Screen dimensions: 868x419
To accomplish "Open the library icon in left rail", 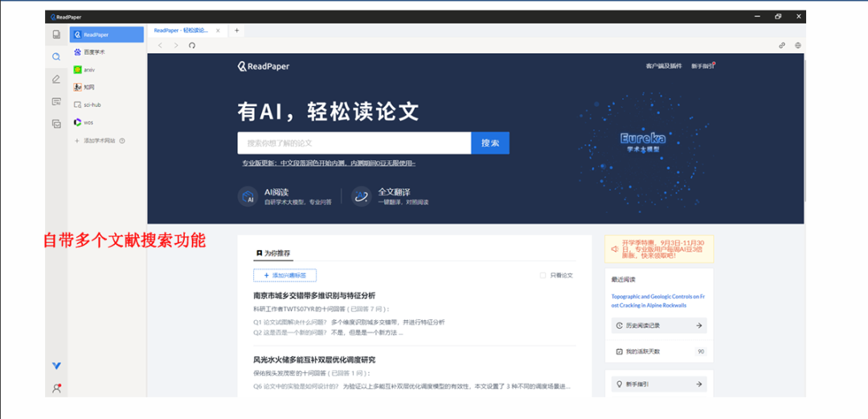I will click(x=56, y=35).
